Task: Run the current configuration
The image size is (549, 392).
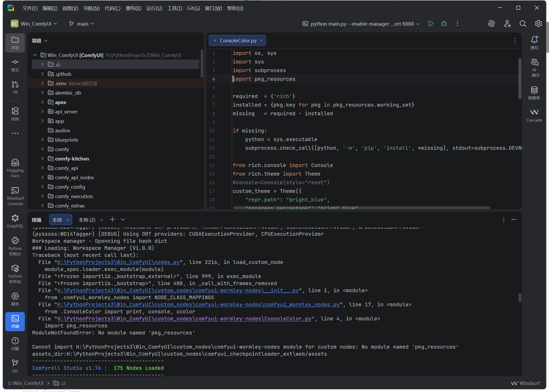Action: tap(431, 24)
